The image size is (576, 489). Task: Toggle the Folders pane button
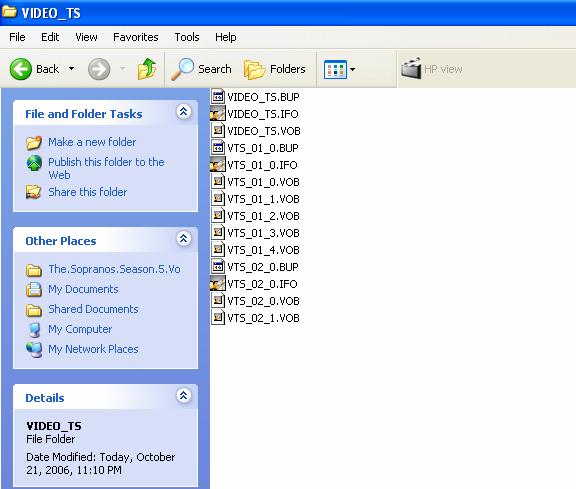click(x=275, y=69)
